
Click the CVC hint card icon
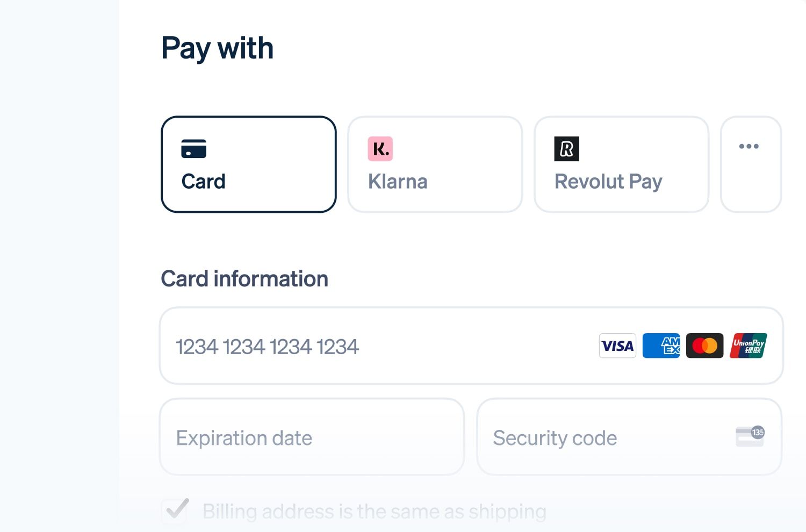[750, 436]
